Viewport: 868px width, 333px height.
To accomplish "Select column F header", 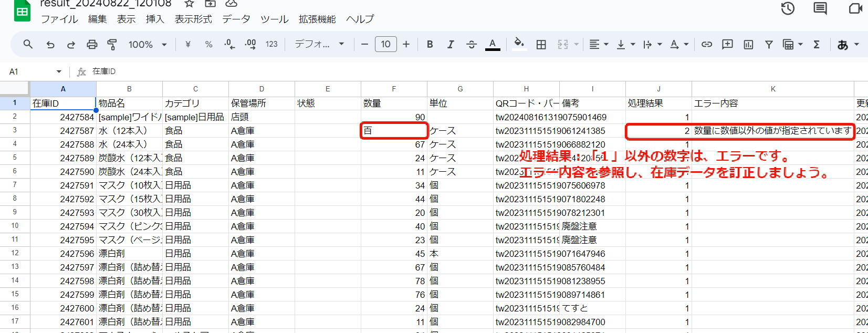I will (x=394, y=89).
